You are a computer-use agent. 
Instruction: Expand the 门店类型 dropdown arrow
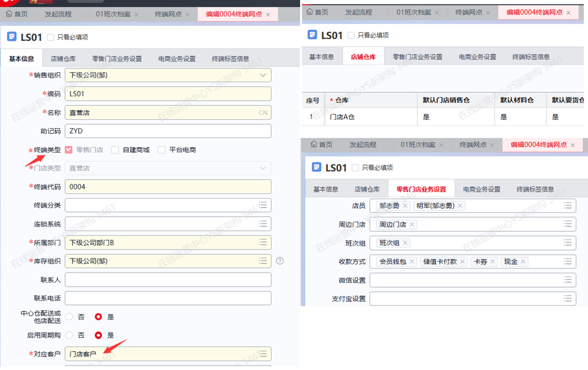pyautogui.click(x=263, y=168)
